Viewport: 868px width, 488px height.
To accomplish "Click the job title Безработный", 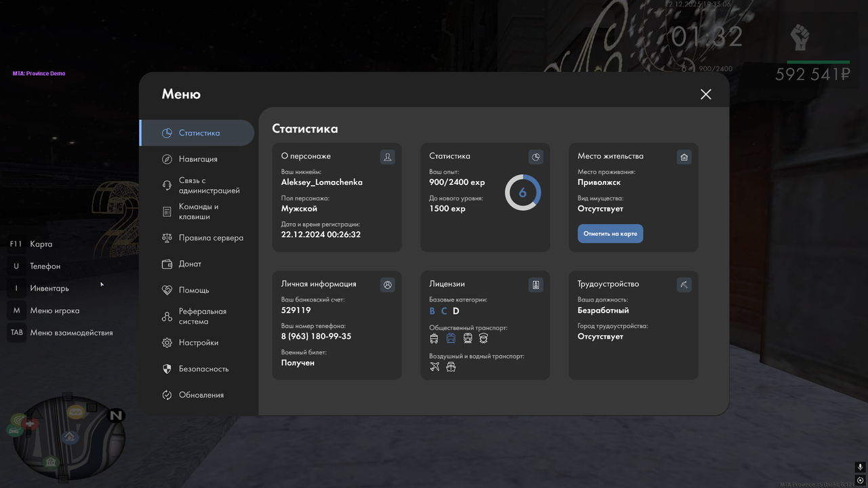I will [x=604, y=310].
